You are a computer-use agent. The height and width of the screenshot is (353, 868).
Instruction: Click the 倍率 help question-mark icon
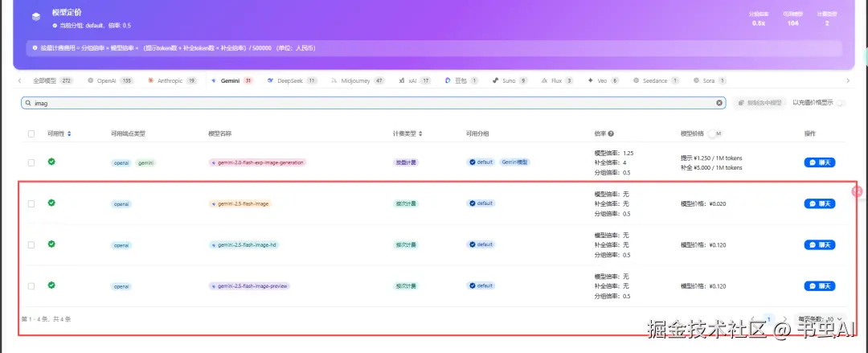[x=611, y=133]
